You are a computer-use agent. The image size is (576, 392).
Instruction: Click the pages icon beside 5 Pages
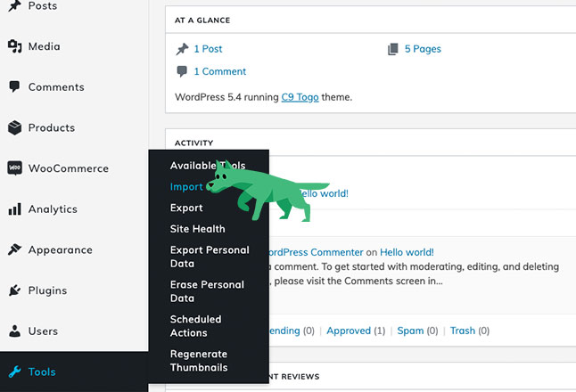click(x=393, y=49)
